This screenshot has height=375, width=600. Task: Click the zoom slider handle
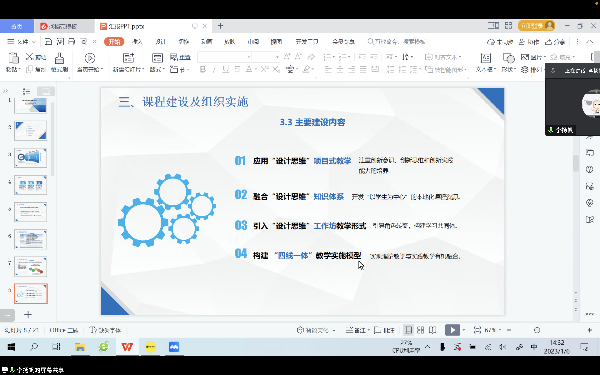point(537,330)
